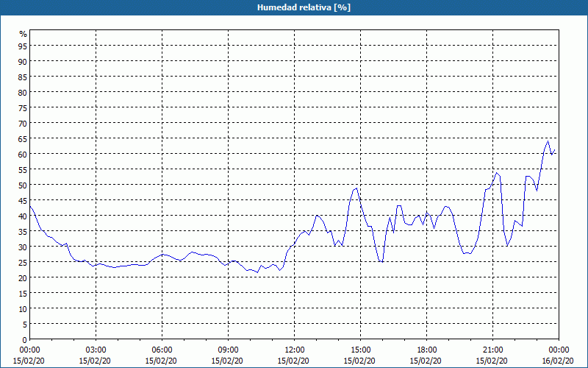Click the 95 value on the y-axis

tap(23, 46)
